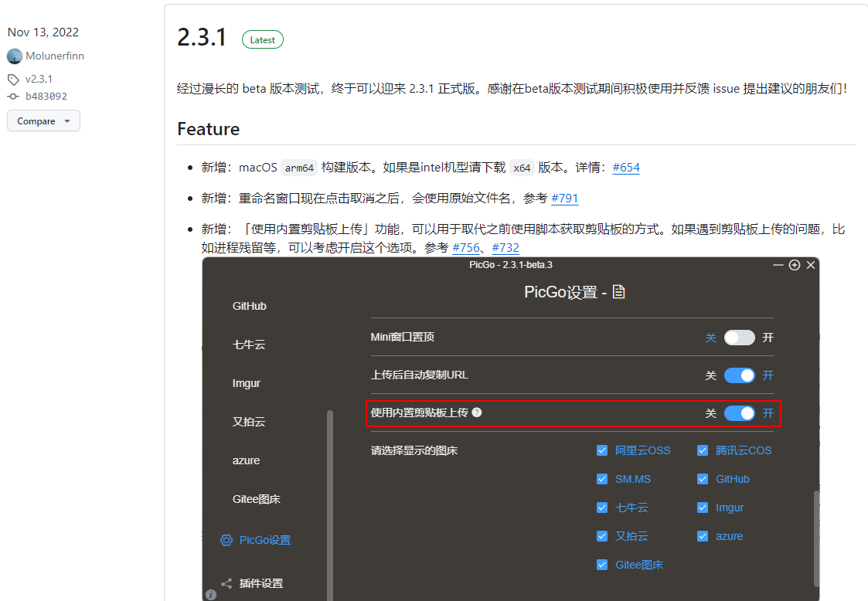Click the help icon next to 使用内置剪贴板上传
The image size is (868, 601).
[477, 413]
